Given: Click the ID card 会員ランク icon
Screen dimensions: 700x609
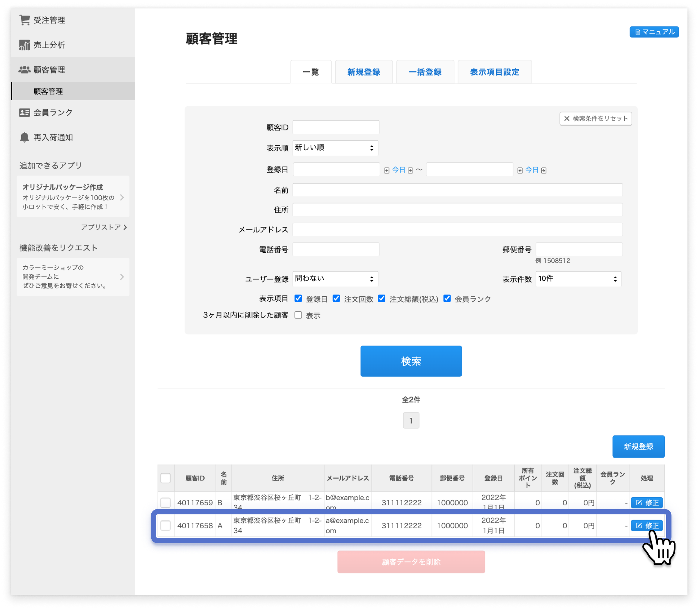Looking at the screenshot, I should click(24, 112).
